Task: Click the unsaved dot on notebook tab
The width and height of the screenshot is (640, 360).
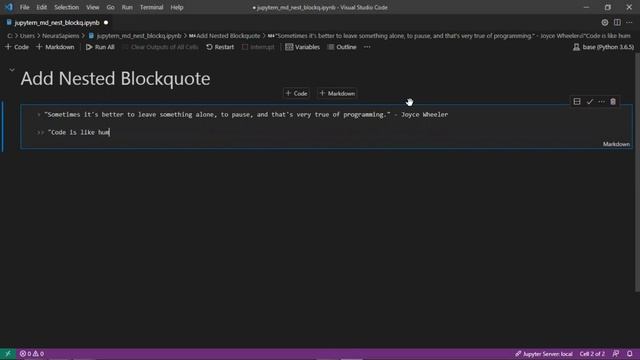Action: click(106, 23)
